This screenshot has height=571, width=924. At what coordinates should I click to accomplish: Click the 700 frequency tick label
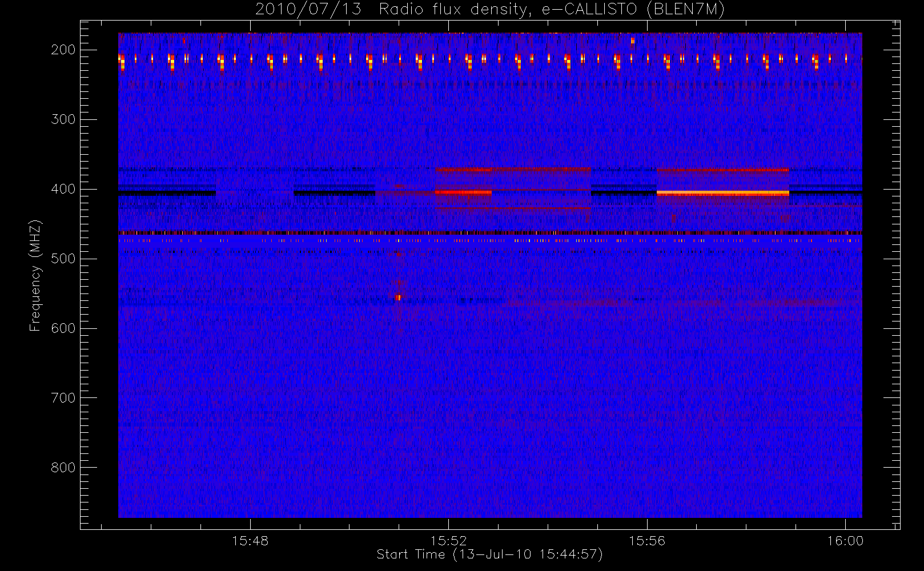(63, 398)
